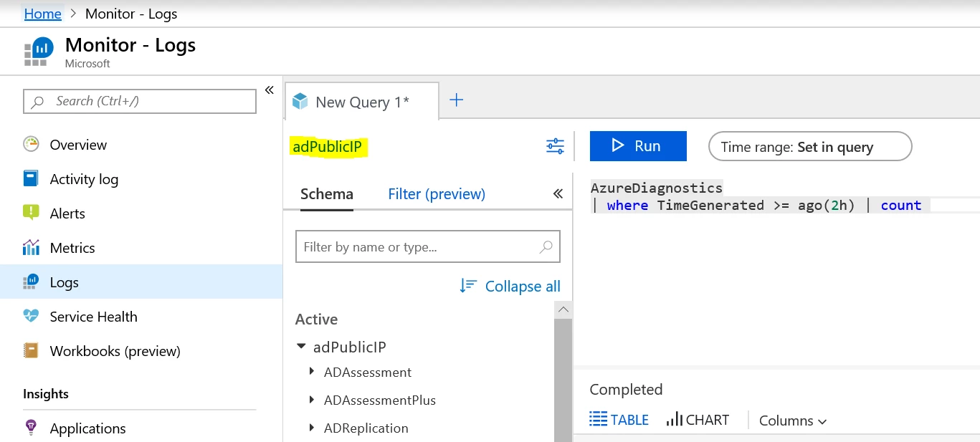Open the Time range selector
Image resolution: width=980 pixels, height=442 pixels.
click(810, 147)
